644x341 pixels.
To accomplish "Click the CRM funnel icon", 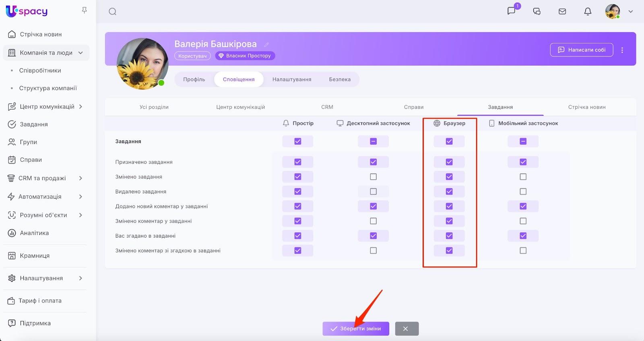I will click(x=11, y=178).
